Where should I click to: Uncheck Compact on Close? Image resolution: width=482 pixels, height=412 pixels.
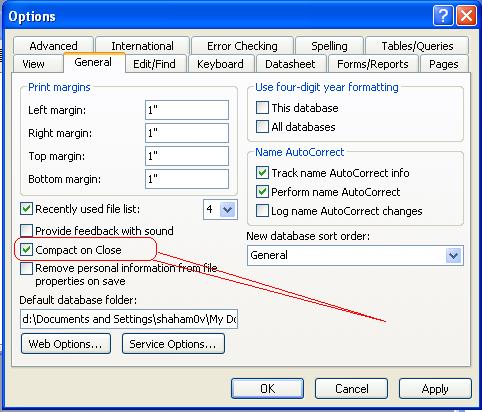26,250
